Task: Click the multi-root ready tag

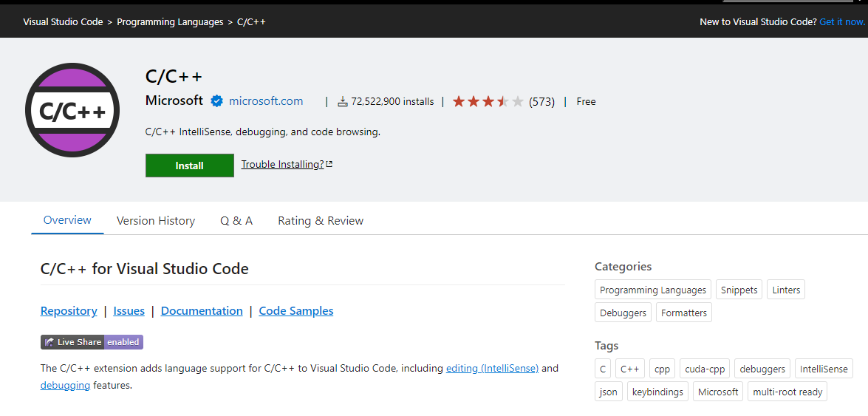Action: click(787, 392)
